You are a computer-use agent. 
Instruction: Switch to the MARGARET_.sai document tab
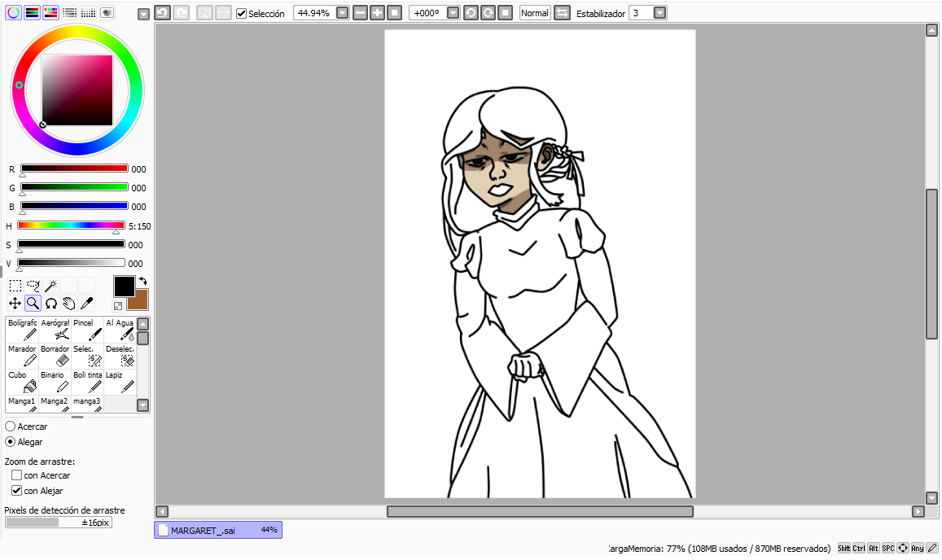point(218,530)
